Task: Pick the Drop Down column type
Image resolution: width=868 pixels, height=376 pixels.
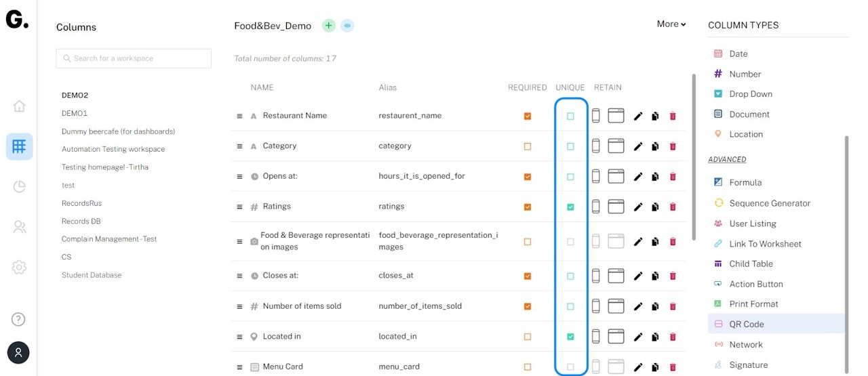Action: 750,94
